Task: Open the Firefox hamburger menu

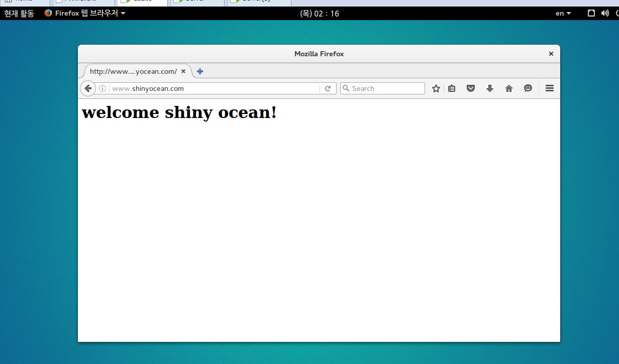Action: tap(550, 88)
